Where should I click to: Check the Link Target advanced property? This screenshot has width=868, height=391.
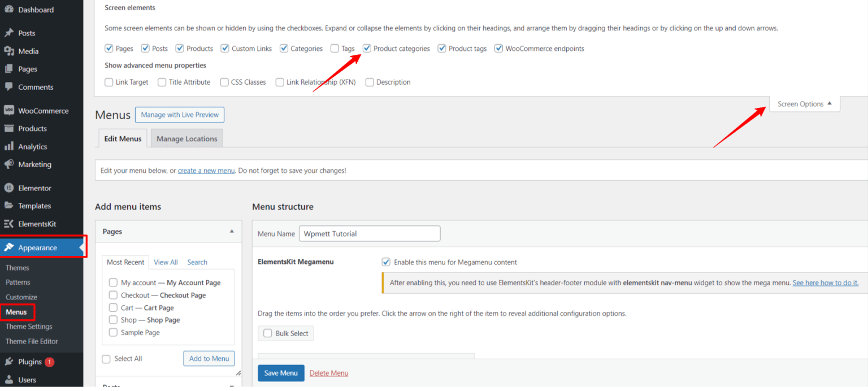coord(108,82)
